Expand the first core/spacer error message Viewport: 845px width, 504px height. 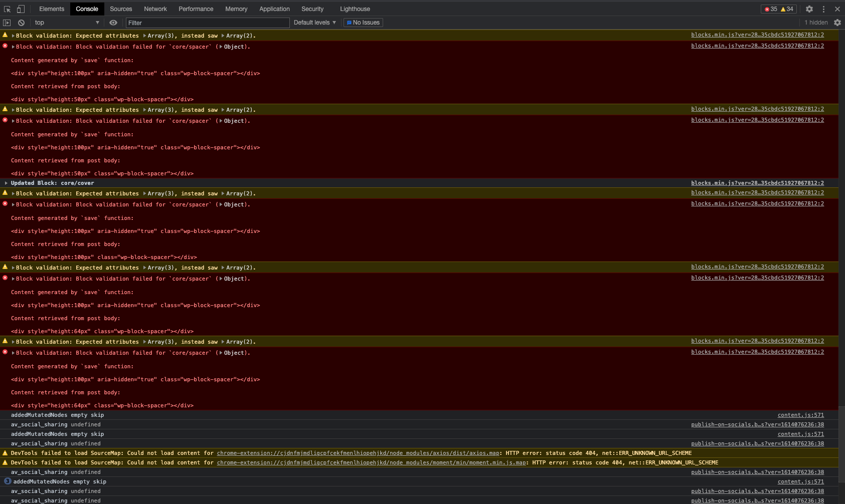point(13,47)
